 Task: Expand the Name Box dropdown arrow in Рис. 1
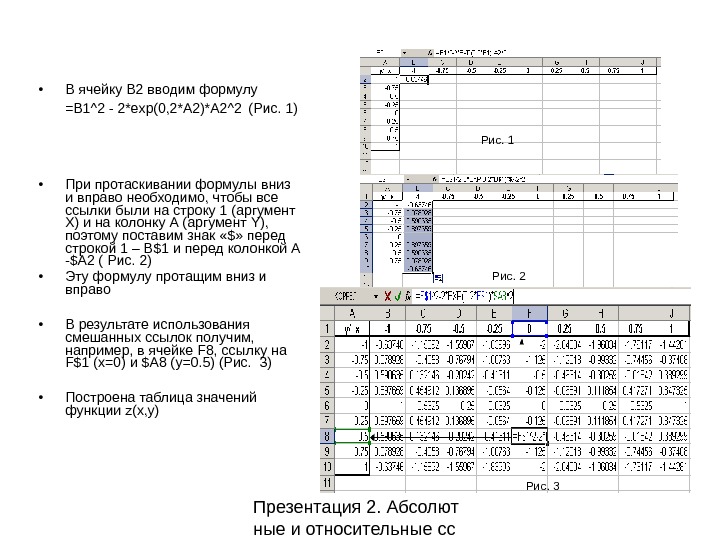coord(404,53)
